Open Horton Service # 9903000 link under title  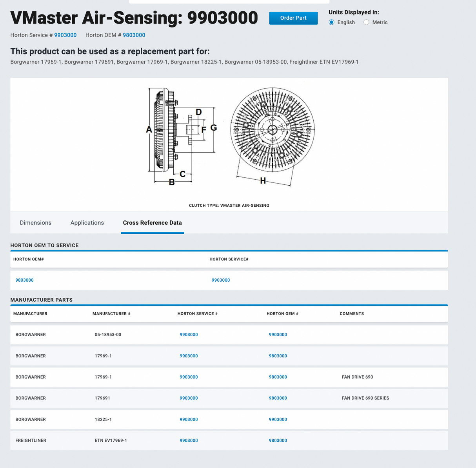click(x=65, y=35)
